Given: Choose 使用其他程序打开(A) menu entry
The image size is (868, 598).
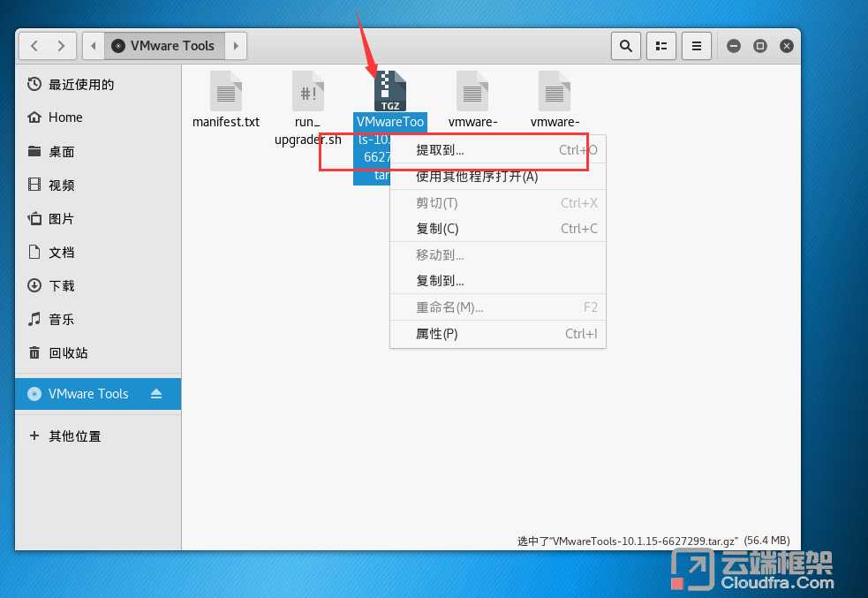Looking at the screenshot, I should [x=498, y=177].
